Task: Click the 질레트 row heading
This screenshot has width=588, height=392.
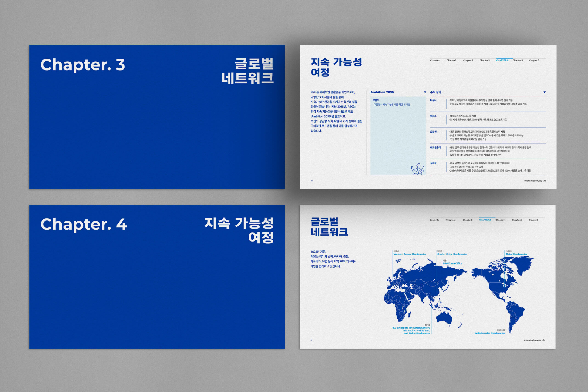Action: [x=433, y=163]
